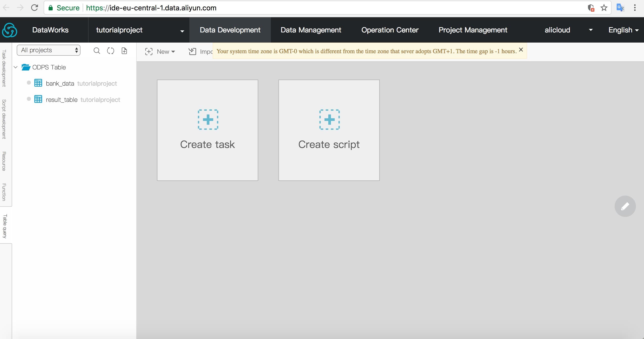Click the Import toolbar icon
Image resolution: width=644 pixels, height=339 pixels.
click(192, 51)
